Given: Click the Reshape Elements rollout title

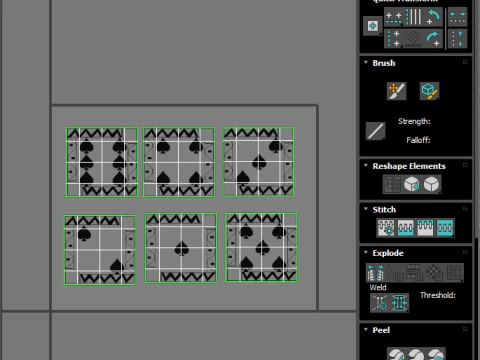Looking at the screenshot, I should coord(409,166).
